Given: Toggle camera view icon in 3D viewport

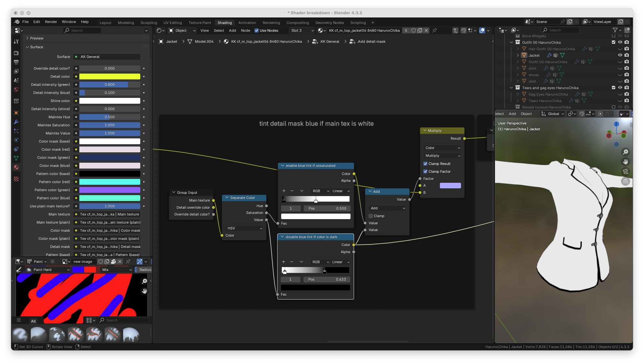Looking at the screenshot, I should tap(626, 171).
